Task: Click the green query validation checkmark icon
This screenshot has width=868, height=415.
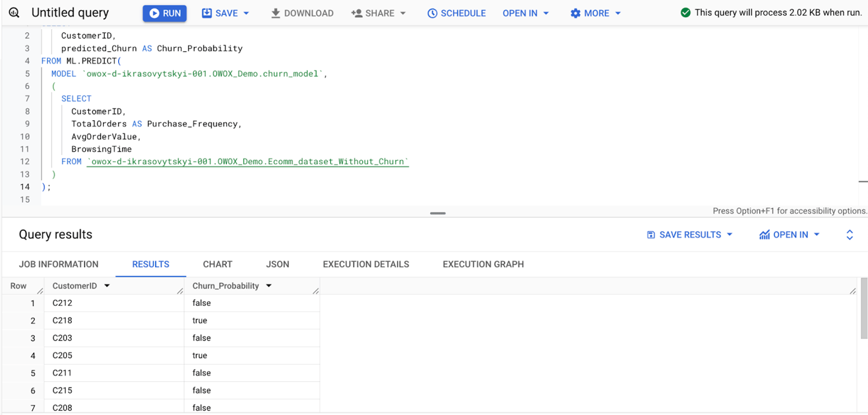Action: 685,13
